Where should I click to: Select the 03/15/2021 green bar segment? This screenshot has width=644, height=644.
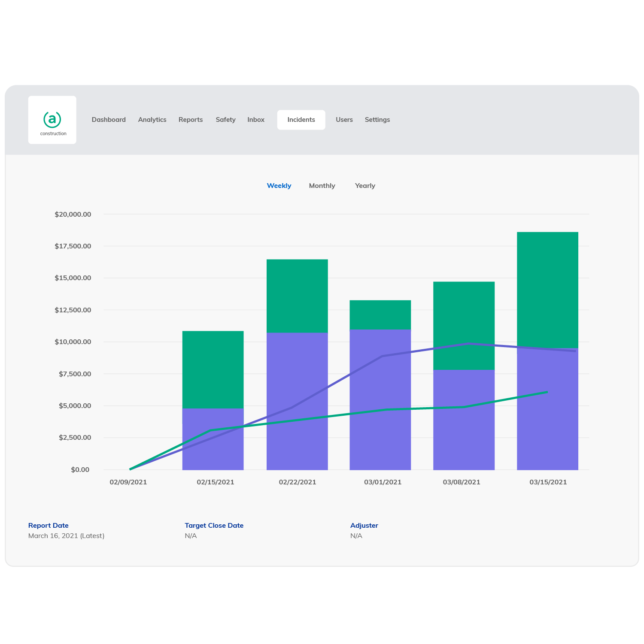[x=548, y=290]
